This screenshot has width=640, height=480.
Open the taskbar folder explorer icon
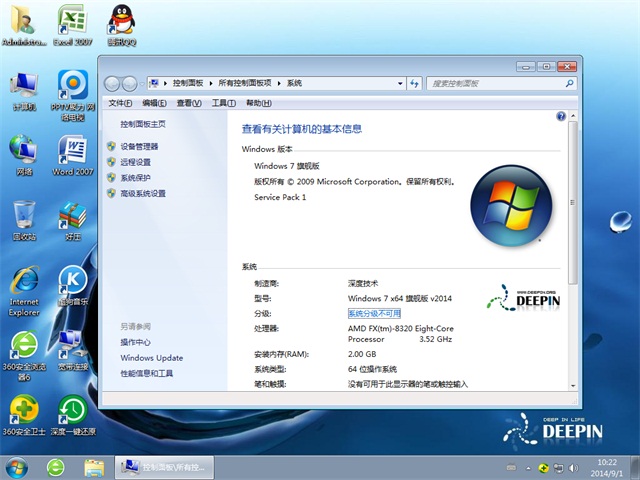(x=94, y=466)
